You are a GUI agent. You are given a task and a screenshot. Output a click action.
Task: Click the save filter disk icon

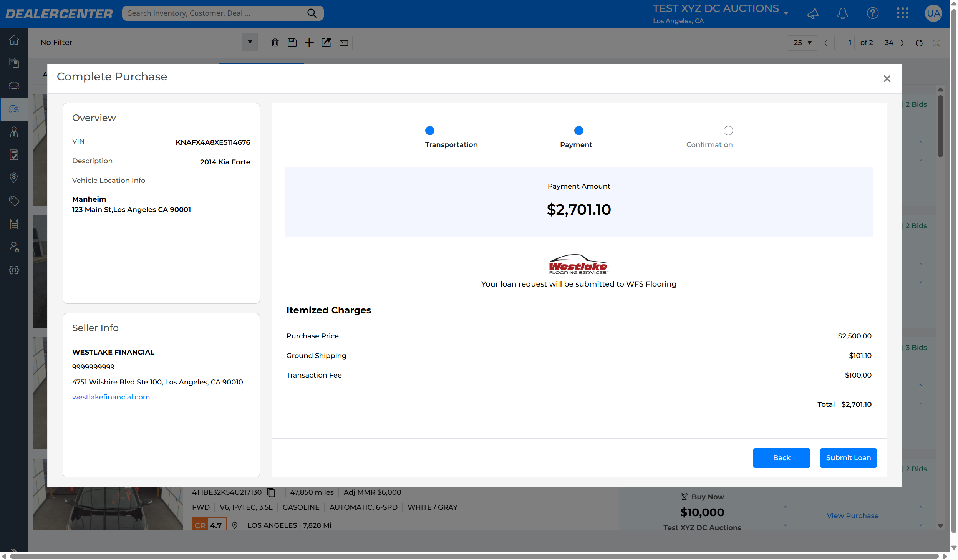292,43
